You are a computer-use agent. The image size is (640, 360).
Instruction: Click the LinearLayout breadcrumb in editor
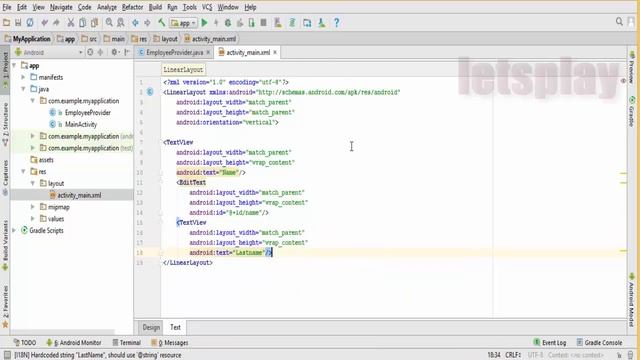(x=183, y=70)
